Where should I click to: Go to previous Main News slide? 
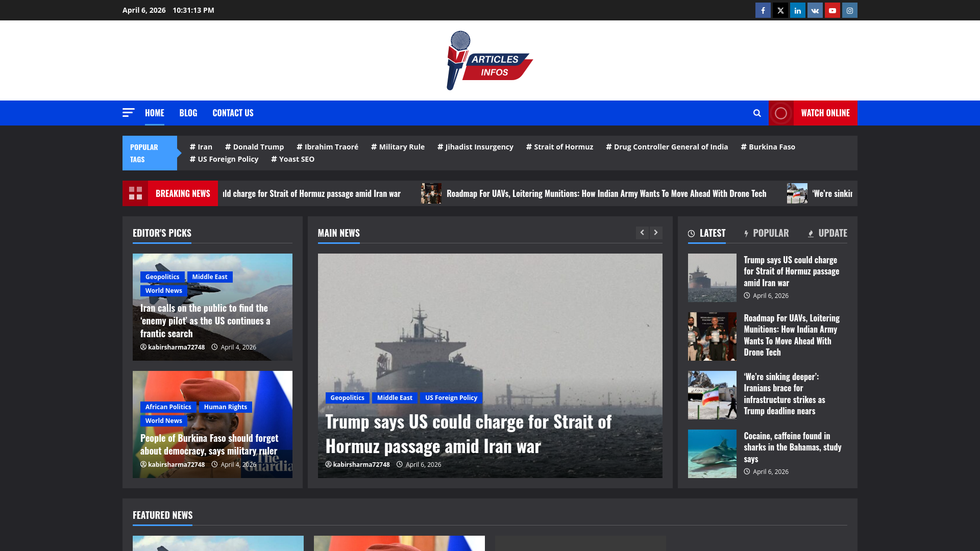point(642,233)
